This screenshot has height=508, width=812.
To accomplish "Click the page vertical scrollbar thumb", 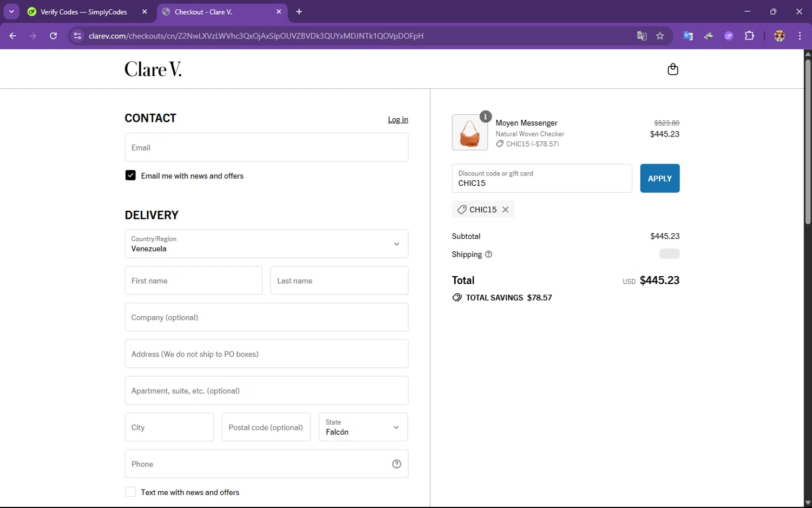I will click(x=808, y=141).
